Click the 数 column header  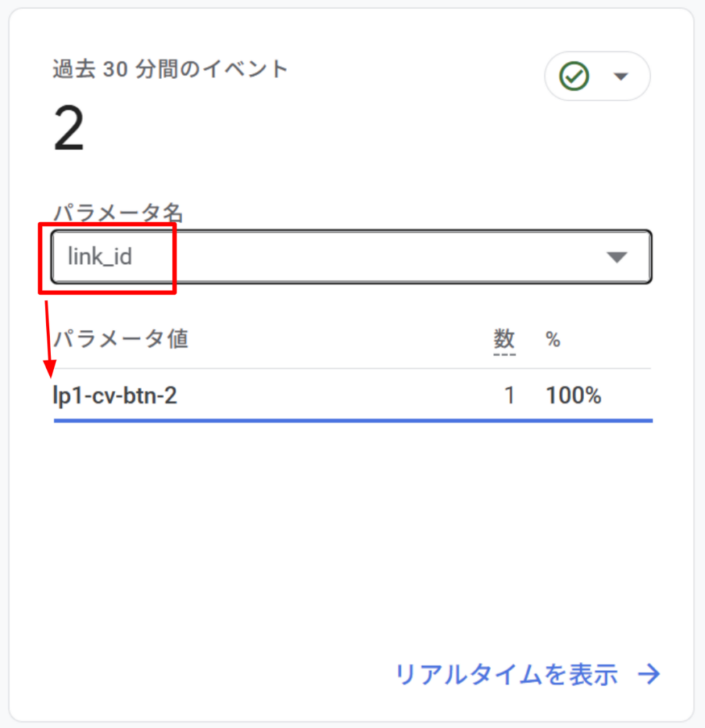click(505, 339)
